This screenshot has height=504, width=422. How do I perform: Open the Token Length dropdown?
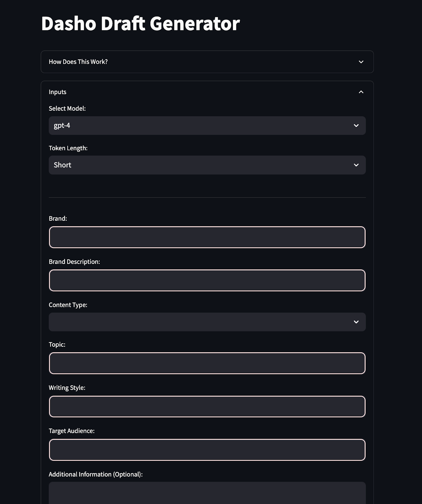point(207,165)
